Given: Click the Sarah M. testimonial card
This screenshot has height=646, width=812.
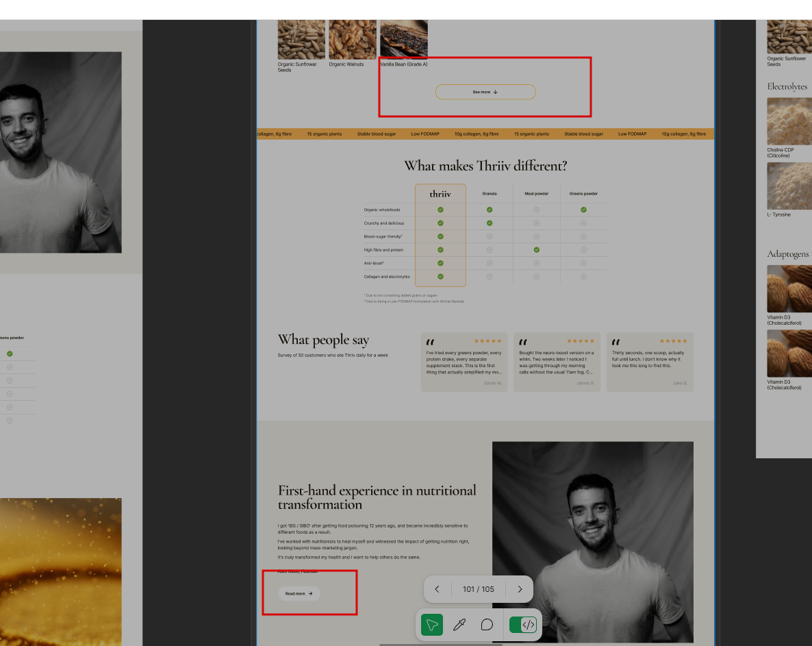Looking at the screenshot, I should pos(464,362).
